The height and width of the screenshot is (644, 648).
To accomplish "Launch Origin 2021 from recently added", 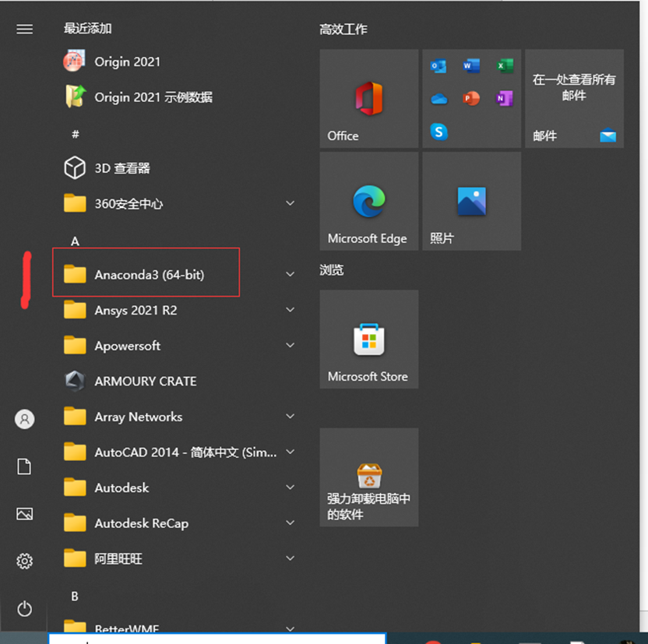I will 111,62.
